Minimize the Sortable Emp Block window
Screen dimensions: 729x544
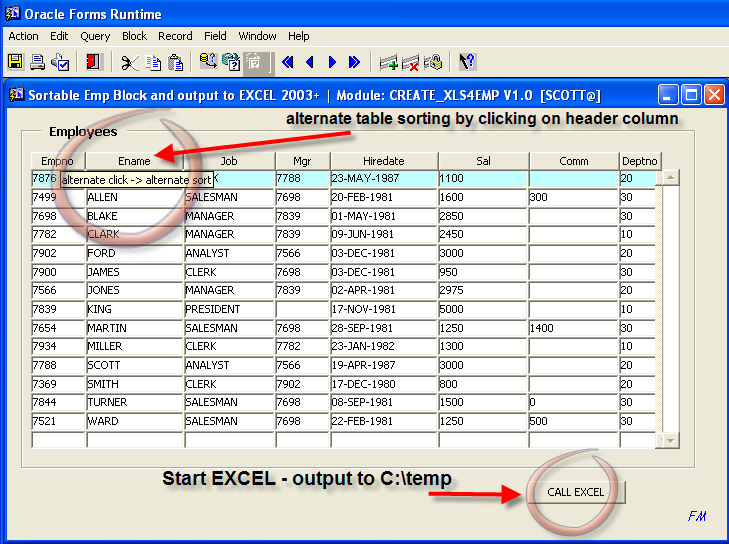point(668,95)
